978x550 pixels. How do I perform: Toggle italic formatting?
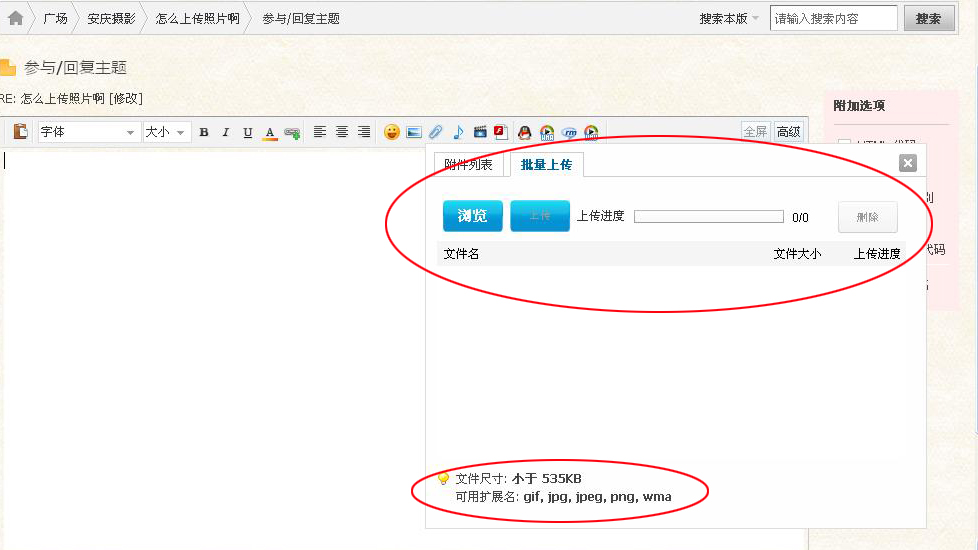coord(226,132)
